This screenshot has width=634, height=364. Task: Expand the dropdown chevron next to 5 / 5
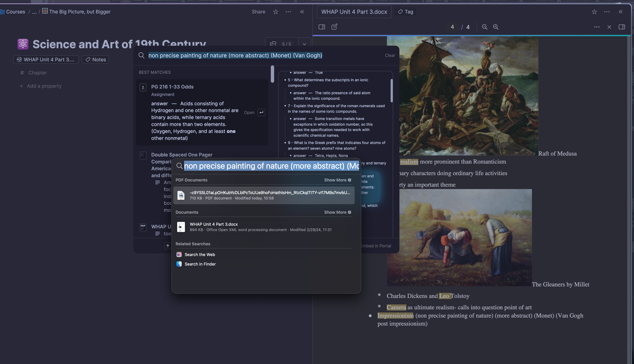pos(304,44)
